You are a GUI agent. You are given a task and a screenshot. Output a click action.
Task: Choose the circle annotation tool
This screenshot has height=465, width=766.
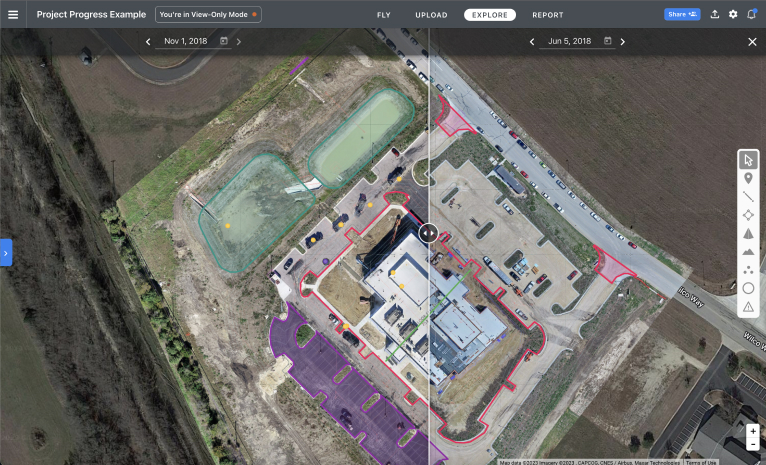pyautogui.click(x=748, y=288)
